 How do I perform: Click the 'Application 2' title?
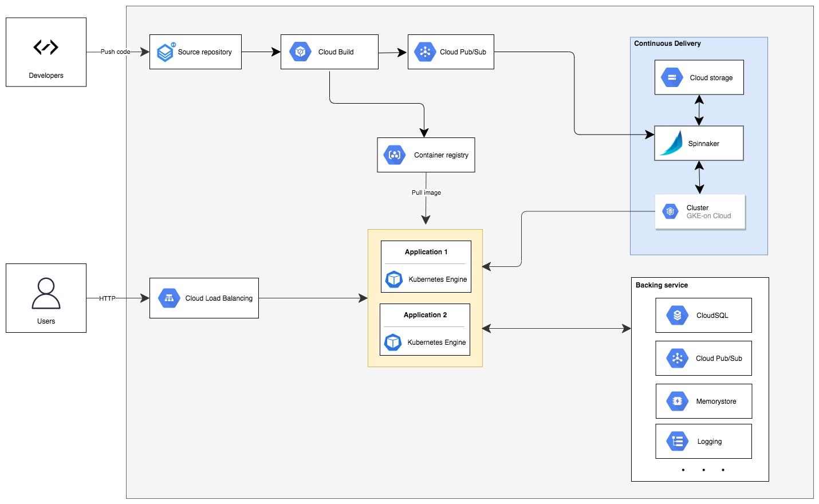tap(425, 315)
